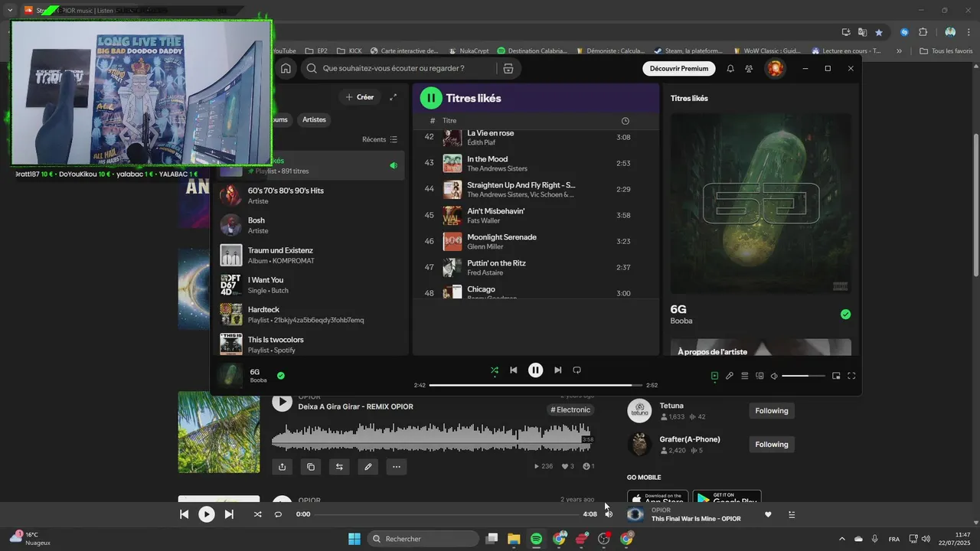Go to the Spotify home icon

tap(286, 68)
